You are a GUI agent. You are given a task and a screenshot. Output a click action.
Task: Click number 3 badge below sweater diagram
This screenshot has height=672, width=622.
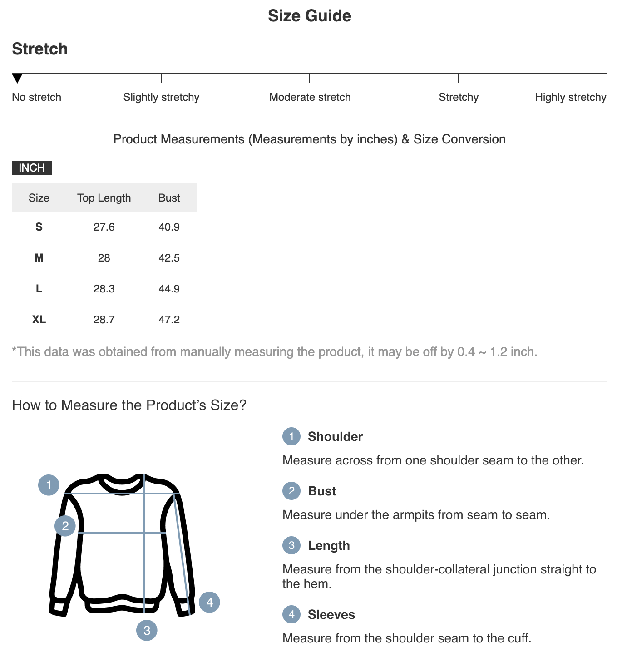147,630
